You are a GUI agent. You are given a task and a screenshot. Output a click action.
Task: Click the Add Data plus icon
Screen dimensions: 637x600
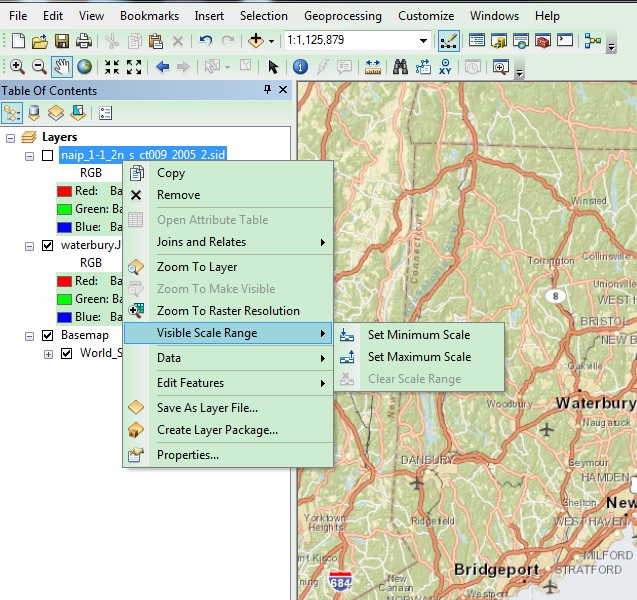click(x=256, y=41)
